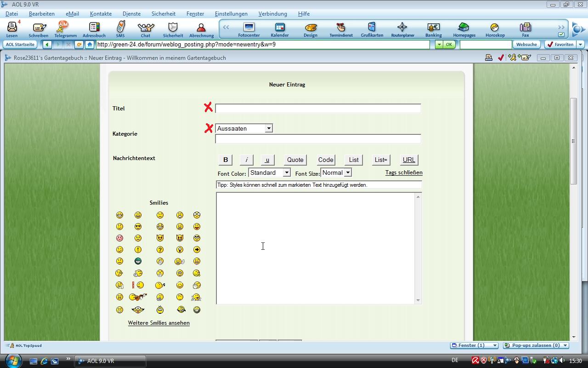The image size is (588, 368).
Task: Click the Horoskop icon
Action: 495,29
